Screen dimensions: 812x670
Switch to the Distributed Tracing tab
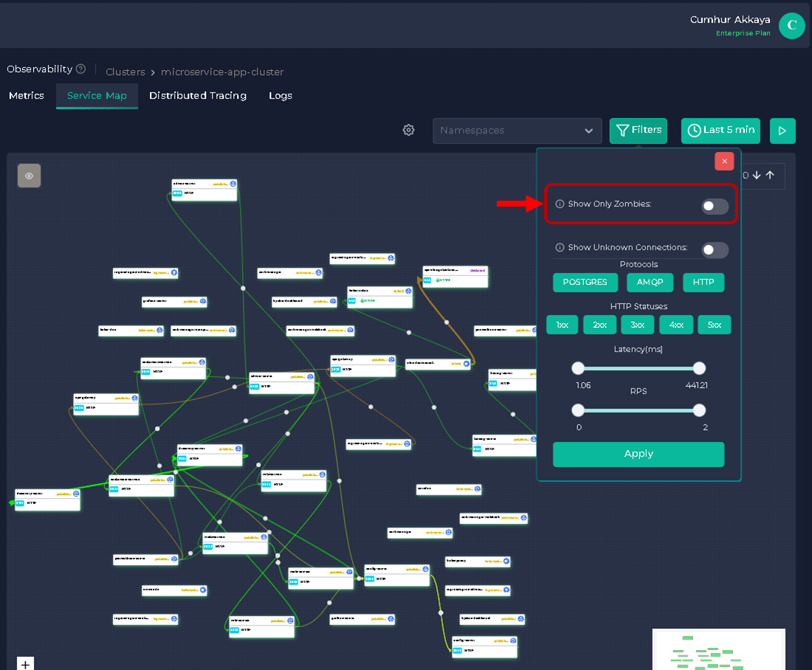198,96
